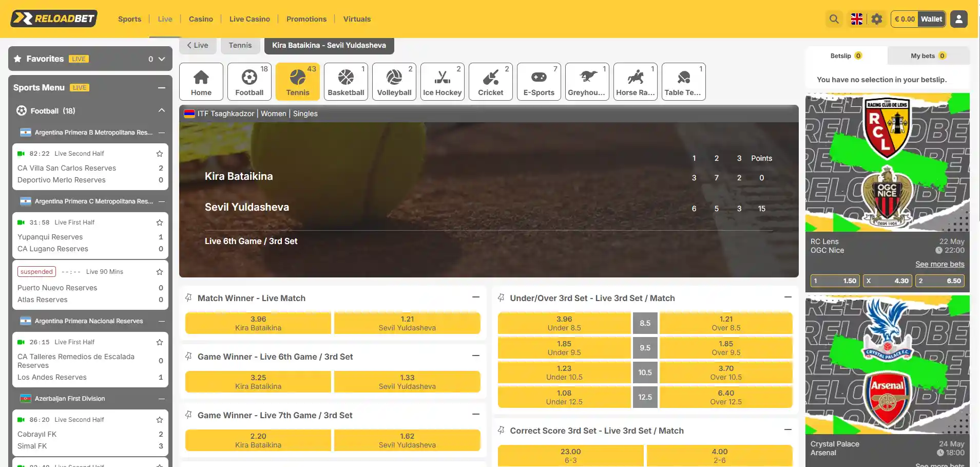This screenshot has height=467, width=980.
Task: Collapse the Football (18) section
Action: pyautogui.click(x=162, y=110)
